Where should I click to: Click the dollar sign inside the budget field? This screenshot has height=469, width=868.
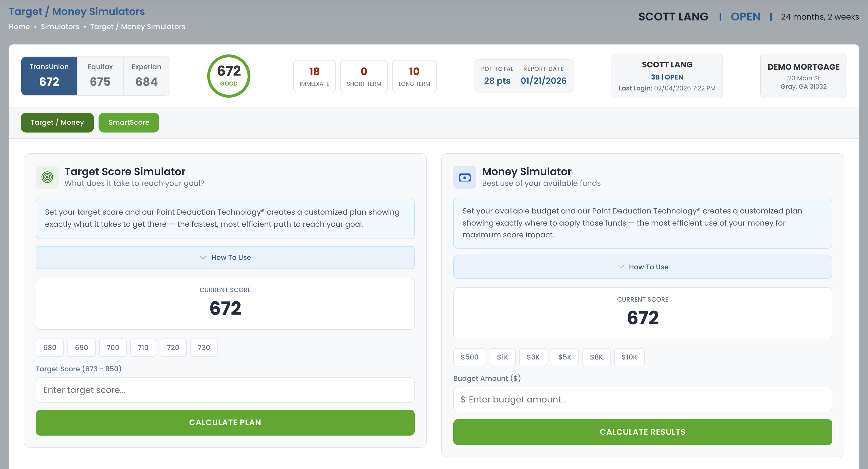(463, 399)
